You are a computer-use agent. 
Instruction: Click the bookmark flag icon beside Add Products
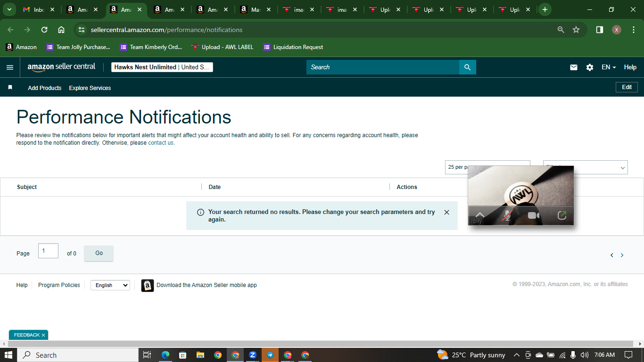[x=10, y=88]
